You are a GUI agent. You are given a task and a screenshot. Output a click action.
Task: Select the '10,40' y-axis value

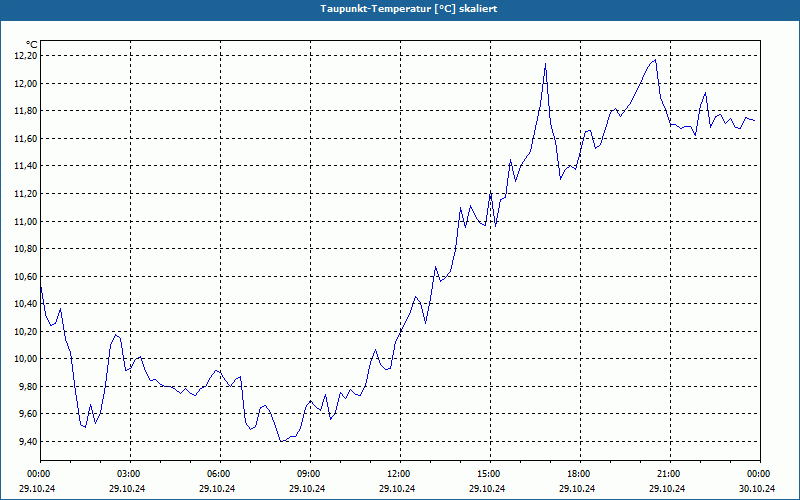(24, 304)
